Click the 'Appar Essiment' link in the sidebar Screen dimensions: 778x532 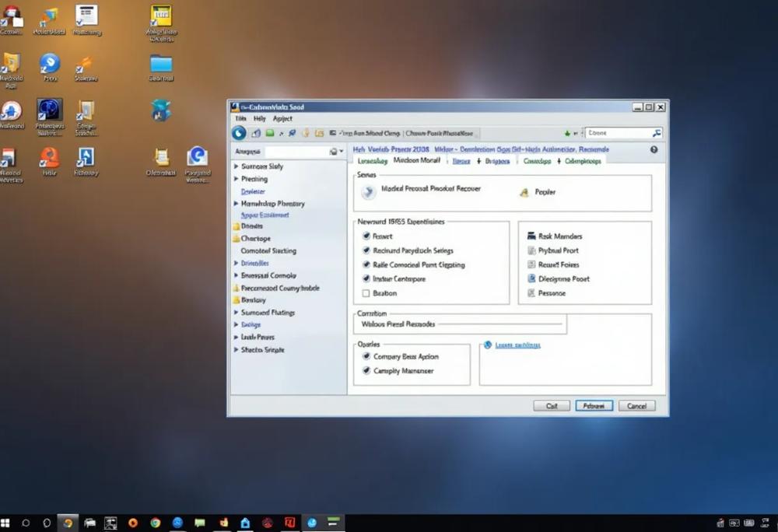pos(265,215)
